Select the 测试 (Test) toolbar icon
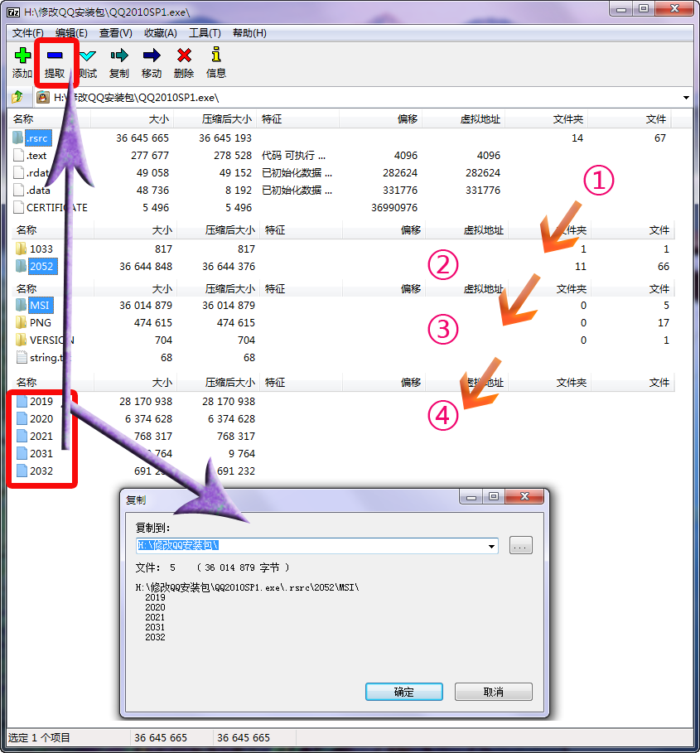Image resolution: width=700 pixels, height=753 pixels. point(86,61)
